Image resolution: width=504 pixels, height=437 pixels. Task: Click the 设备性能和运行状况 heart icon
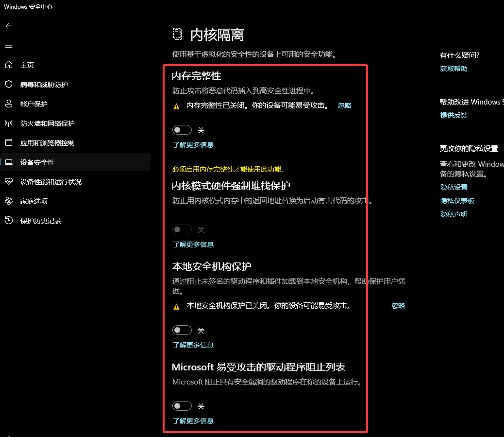[x=9, y=182]
